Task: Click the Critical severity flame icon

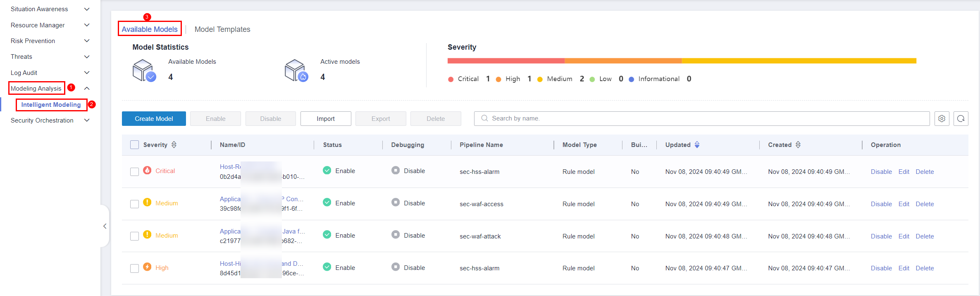Action: click(x=147, y=171)
